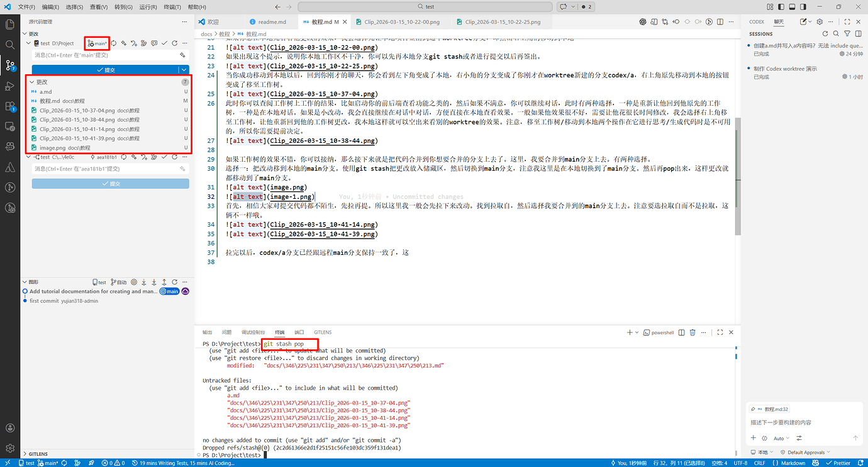The image size is (868, 467).
Task: Open the new terminal launch profile dropdown
Action: [x=637, y=332]
